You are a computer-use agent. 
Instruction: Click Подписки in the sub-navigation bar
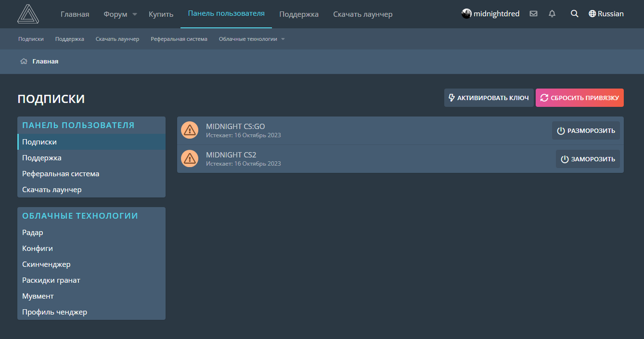[x=31, y=39]
